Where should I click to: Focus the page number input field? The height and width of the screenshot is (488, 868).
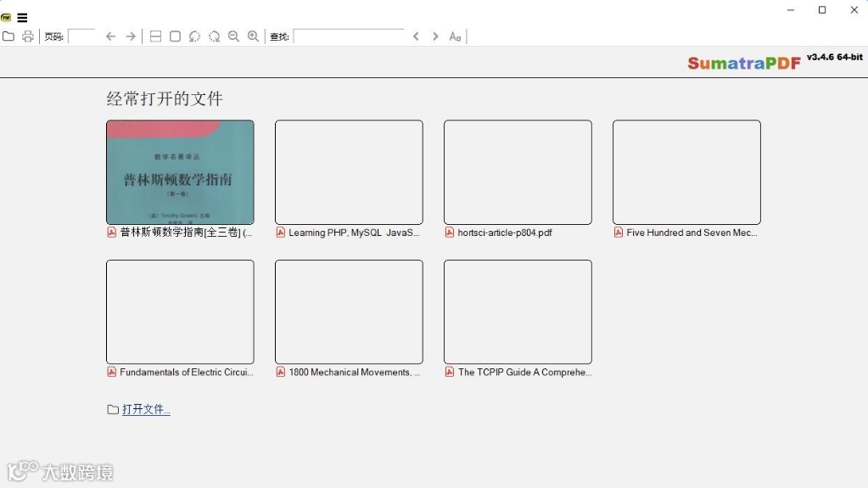(x=82, y=36)
